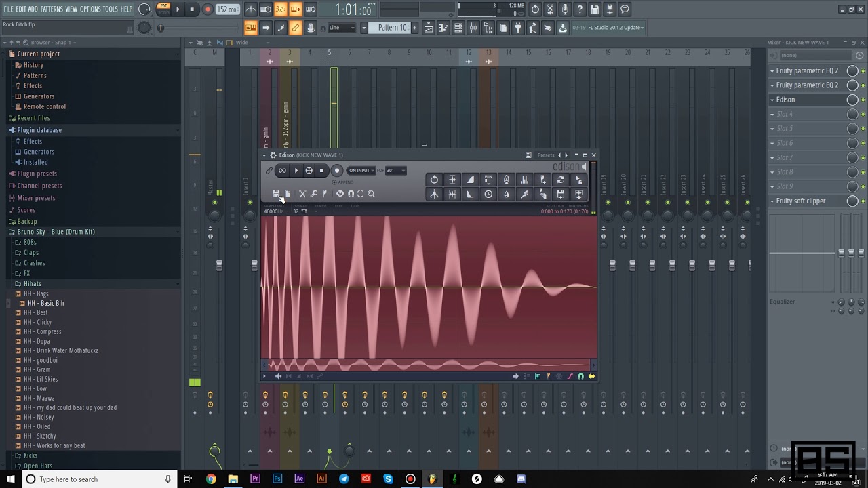Open Edison plugin settings gear icon
Screen dimensions: 868x488
click(273, 155)
